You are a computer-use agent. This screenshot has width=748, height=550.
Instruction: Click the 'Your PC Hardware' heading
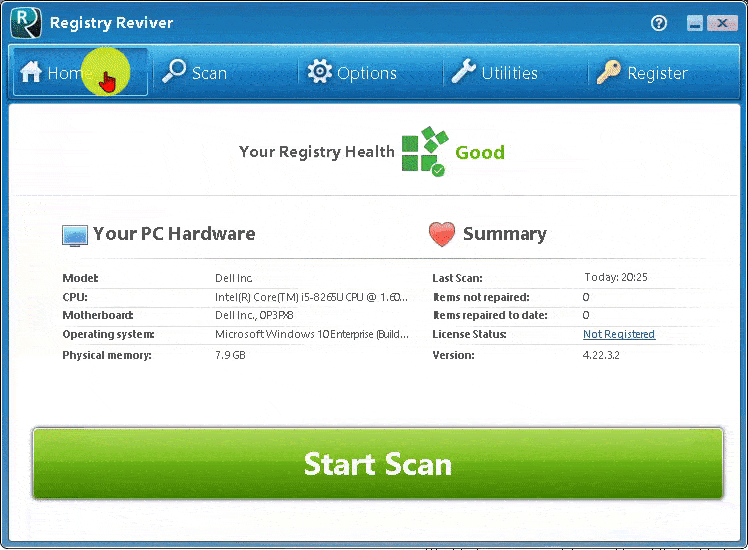[174, 234]
